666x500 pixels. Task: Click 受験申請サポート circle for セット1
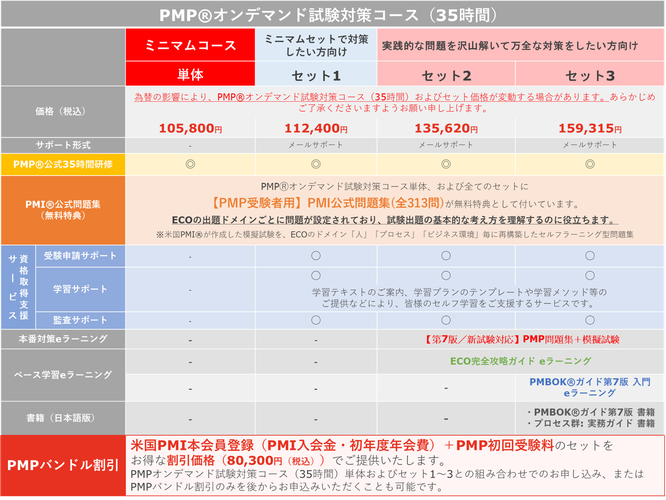click(316, 256)
